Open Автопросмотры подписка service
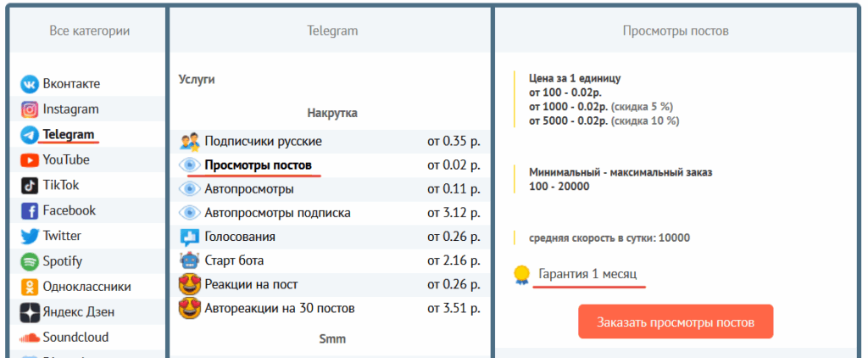This screenshot has width=868, height=358. click(x=277, y=213)
